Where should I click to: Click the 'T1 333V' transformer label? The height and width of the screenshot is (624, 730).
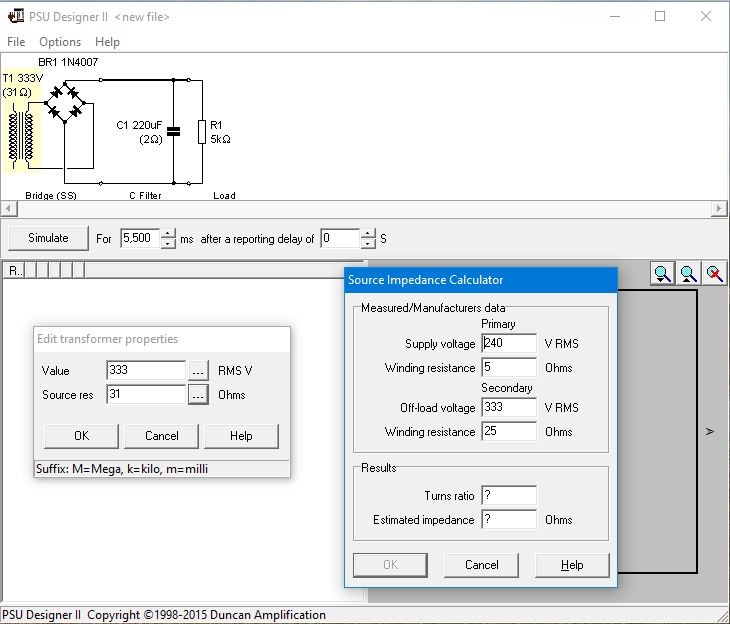[23, 78]
